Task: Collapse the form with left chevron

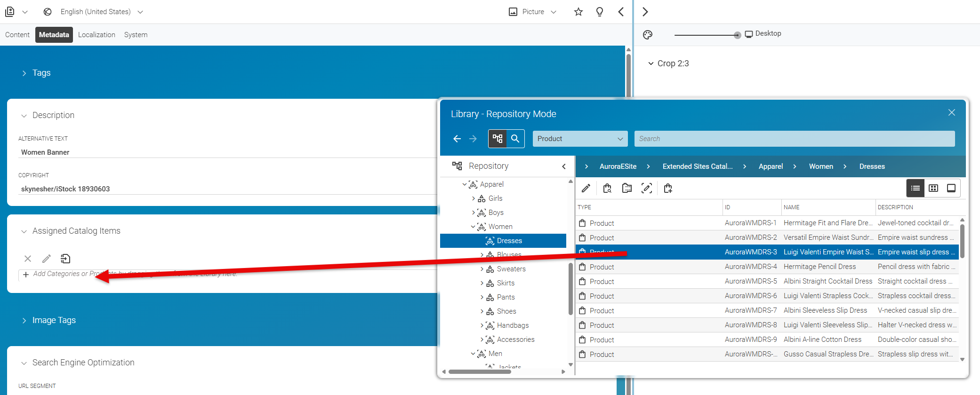Action: (x=621, y=12)
